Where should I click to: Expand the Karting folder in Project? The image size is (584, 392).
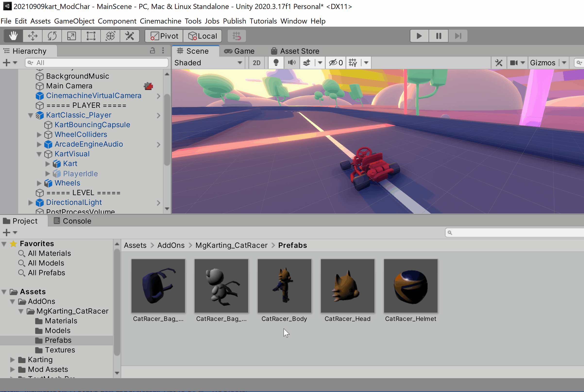click(12, 360)
